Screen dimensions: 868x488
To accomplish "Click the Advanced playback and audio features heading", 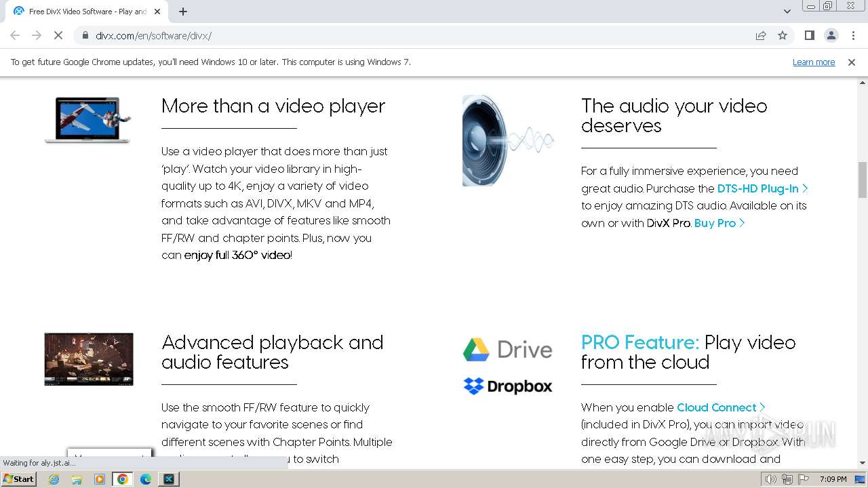I will pos(273,352).
